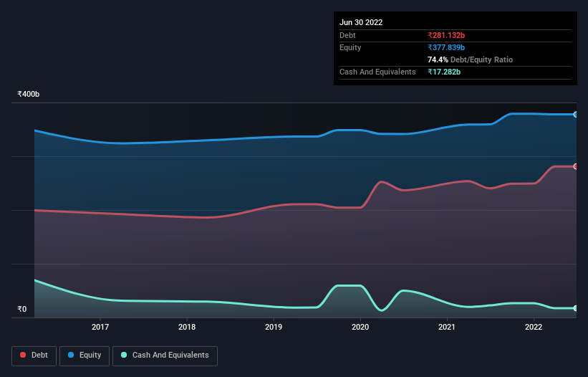Select the 2018 x-axis label

pos(187,327)
